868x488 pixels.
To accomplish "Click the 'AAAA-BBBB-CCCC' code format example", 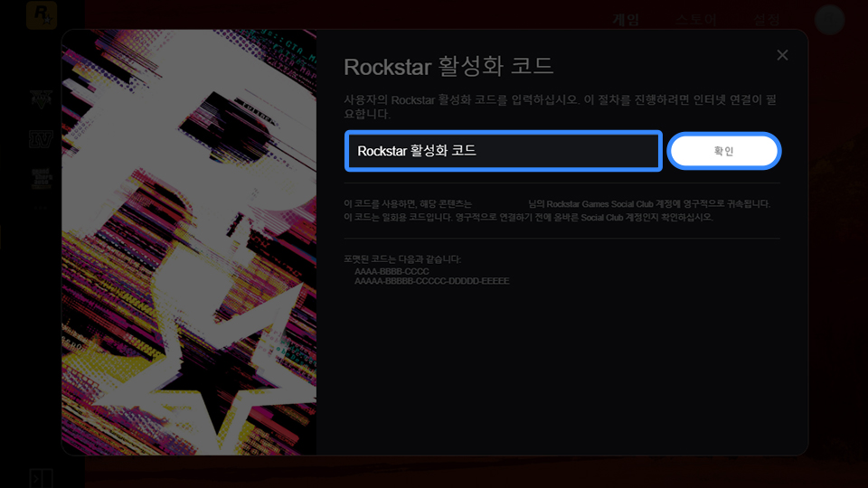I will [x=392, y=272].
